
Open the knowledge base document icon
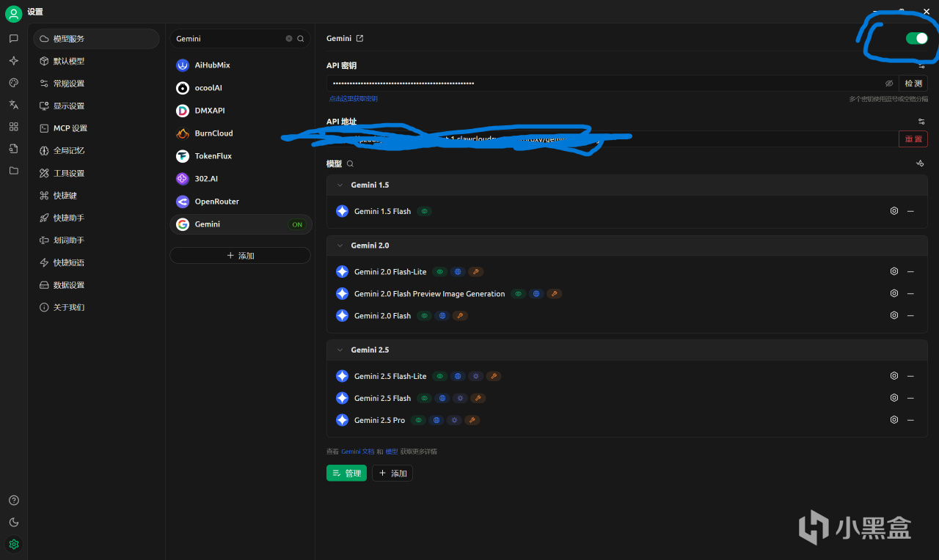tap(13, 149)
